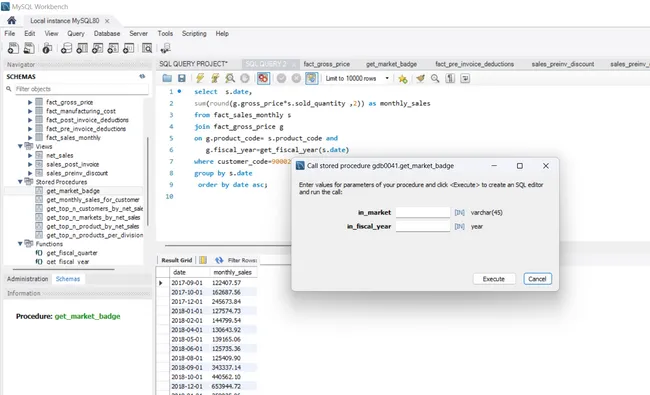Open find panel magnifier in editor toolbar
The width and height of the screenshot is (650, 395).
(435, 78)
